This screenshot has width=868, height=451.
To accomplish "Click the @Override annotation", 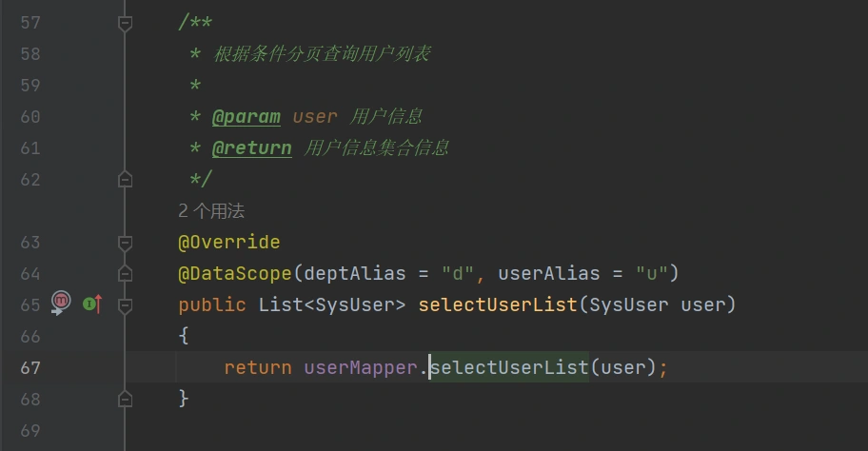I will 228,243.
